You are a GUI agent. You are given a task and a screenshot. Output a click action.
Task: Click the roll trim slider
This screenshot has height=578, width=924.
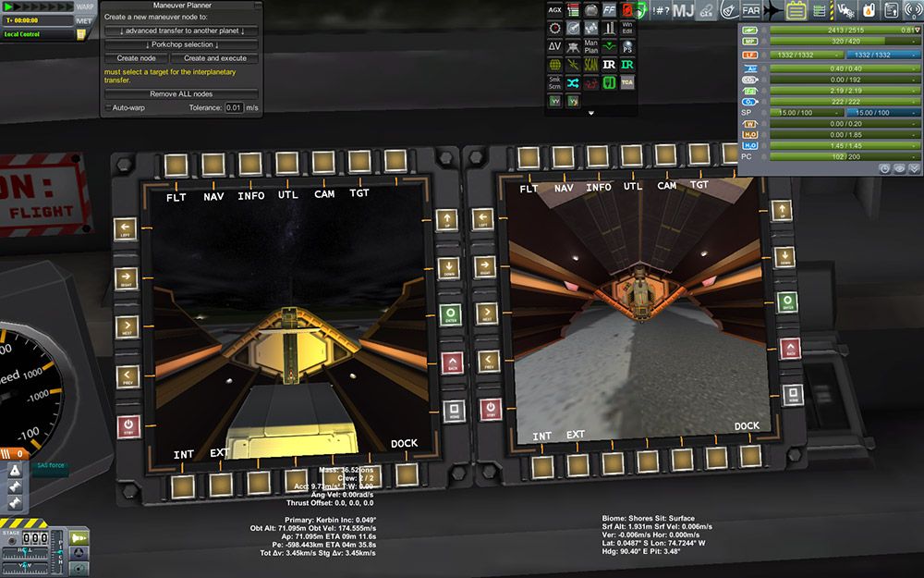[24, 555]
